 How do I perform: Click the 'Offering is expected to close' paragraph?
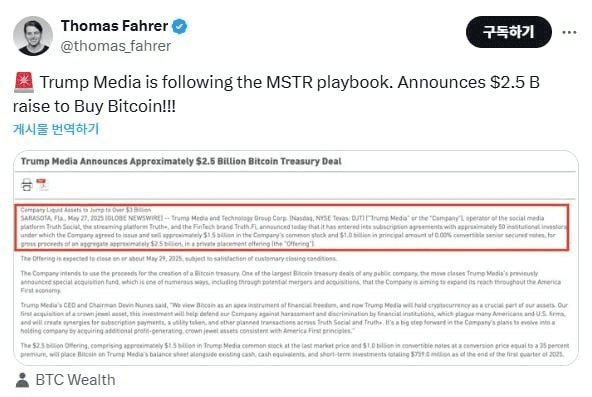point(179,259)
